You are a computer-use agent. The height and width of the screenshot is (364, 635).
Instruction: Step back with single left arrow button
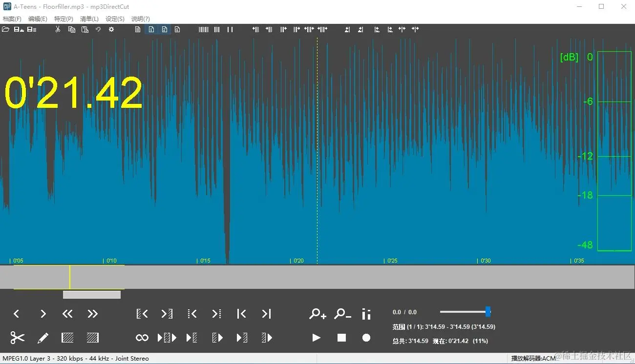[x=16, y=314]
